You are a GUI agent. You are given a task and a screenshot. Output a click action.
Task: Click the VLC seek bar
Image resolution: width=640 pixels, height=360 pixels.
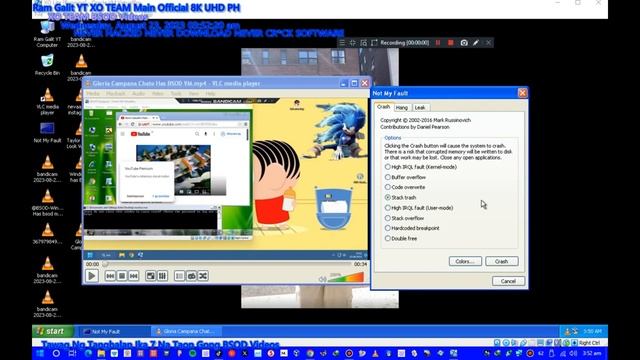click(x=226, y=264)
